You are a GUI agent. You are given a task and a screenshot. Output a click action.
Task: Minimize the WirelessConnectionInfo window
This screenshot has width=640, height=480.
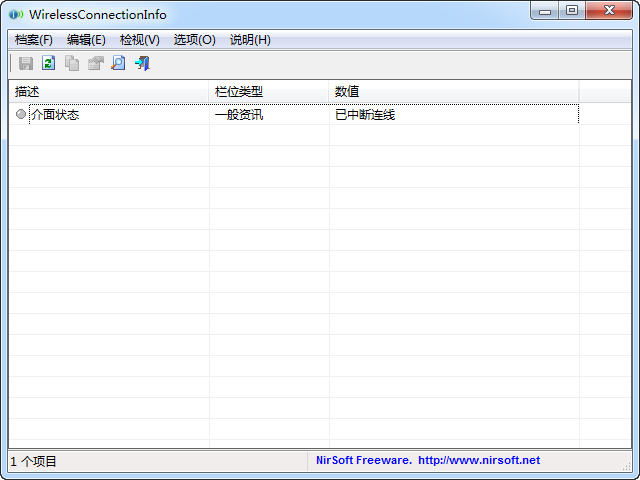[x=545, y=11]
